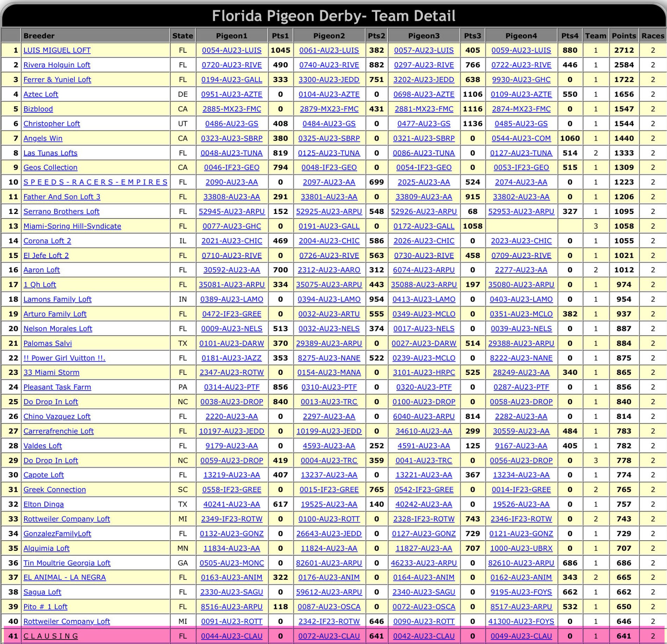
Task: Click the Ferrer & Yuniel Loft link
Action: pyautogui.click(x=57, y=80)
